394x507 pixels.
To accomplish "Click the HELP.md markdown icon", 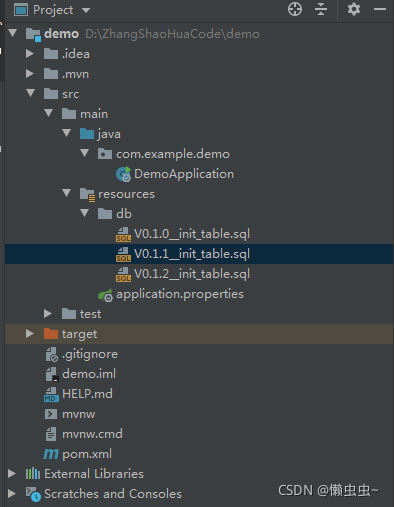I will (51, 394).
